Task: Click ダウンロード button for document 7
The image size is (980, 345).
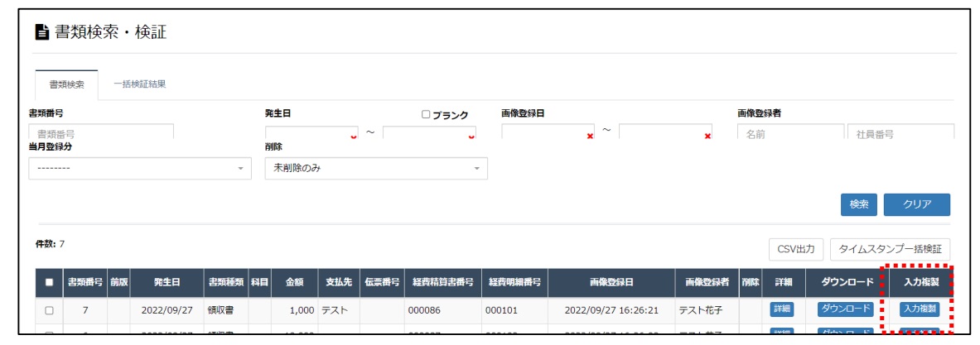Action: click(x=846, y=309)
